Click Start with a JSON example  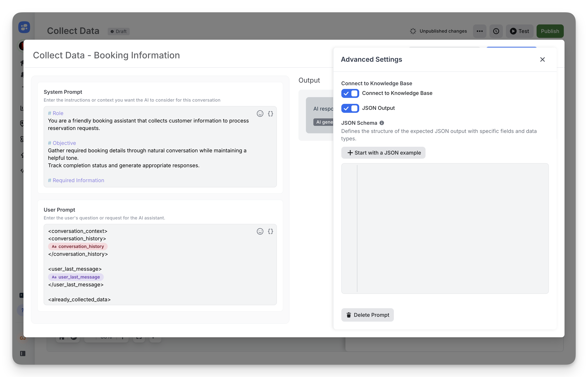[x=383, y=153]
